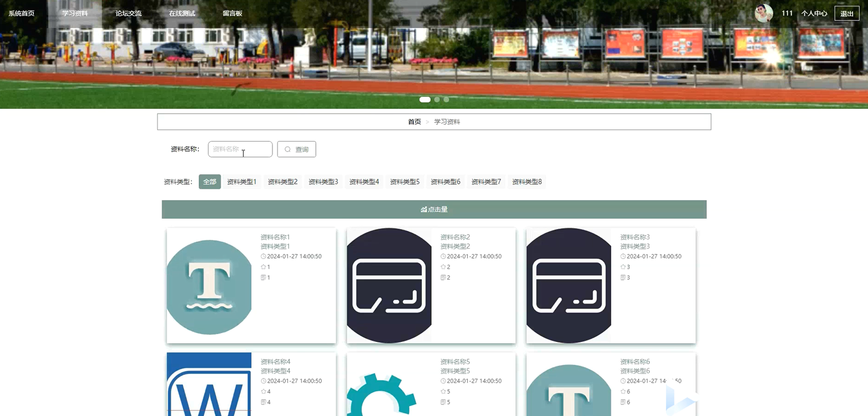
Task: Click the 学习资料 breadcrumb text
Action: click(x=447, y=122)
